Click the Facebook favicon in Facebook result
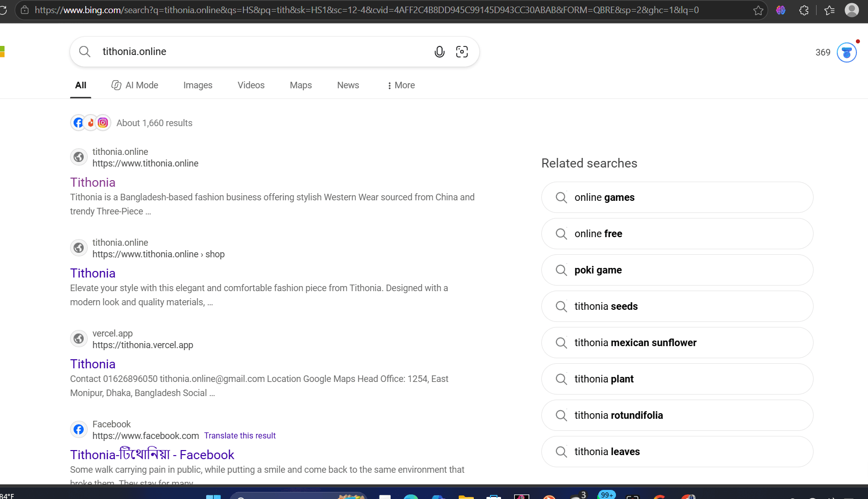Viewport: 868px width, 499px height. [79, 430]
